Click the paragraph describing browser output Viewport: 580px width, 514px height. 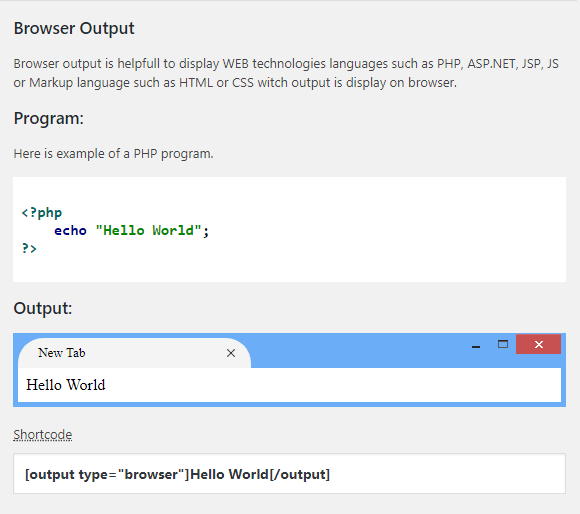(x=286, y=73)
